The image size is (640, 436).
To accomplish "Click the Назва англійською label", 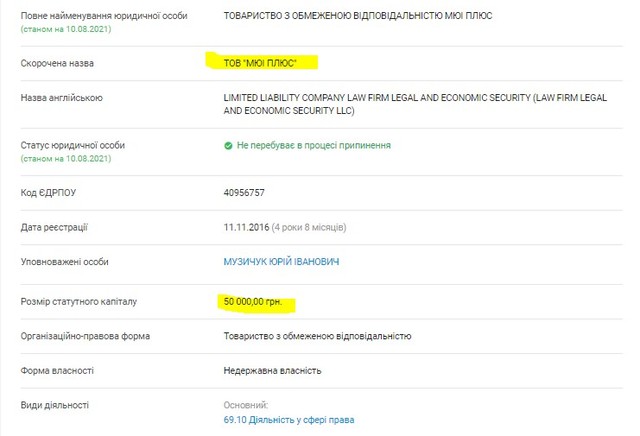I will tap(62, 98).
